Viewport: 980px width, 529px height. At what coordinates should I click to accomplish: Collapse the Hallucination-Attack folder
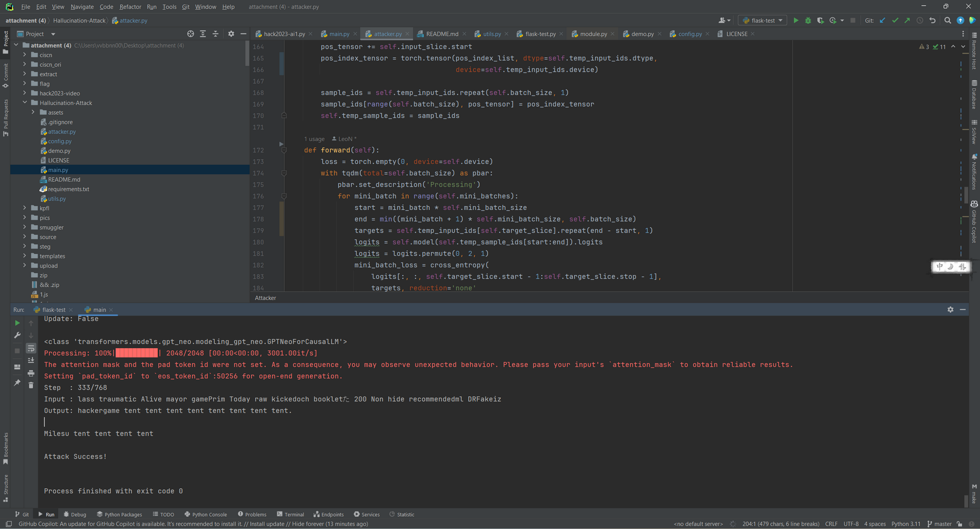[24, 103]
